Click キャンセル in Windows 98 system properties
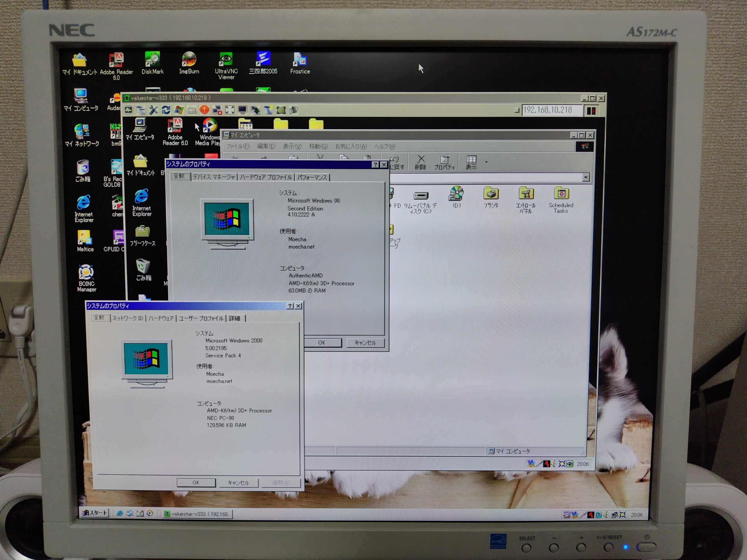The image size is (747, 560). (x=365, y=343)
